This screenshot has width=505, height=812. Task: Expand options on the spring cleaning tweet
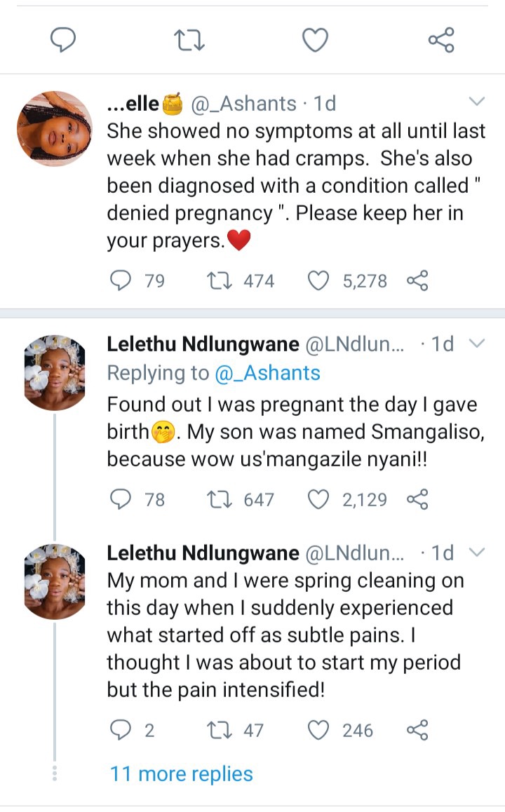pyautogui.click(x=476, y=552)
